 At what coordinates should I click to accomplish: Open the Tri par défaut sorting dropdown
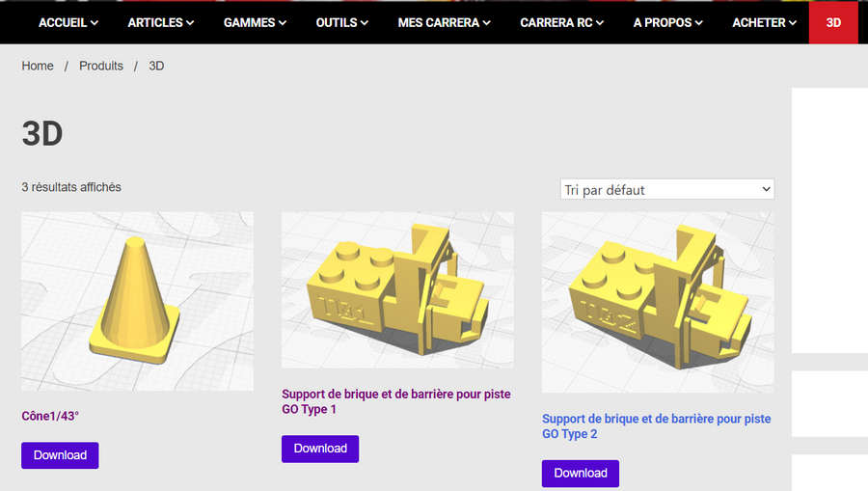click(667, 189)
